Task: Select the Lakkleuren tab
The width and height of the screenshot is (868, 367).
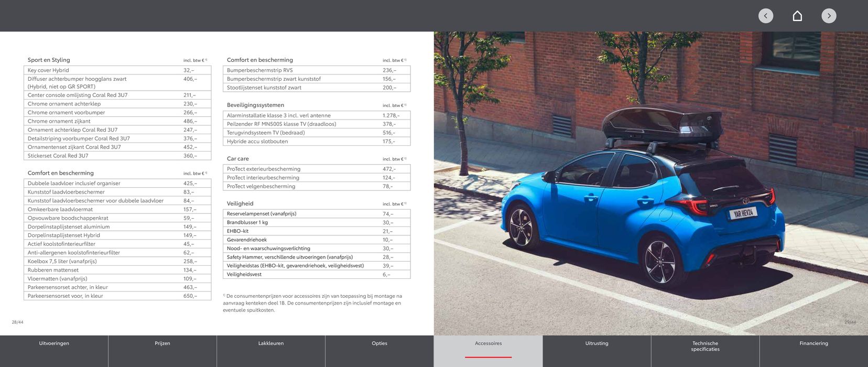Action: 271,344
